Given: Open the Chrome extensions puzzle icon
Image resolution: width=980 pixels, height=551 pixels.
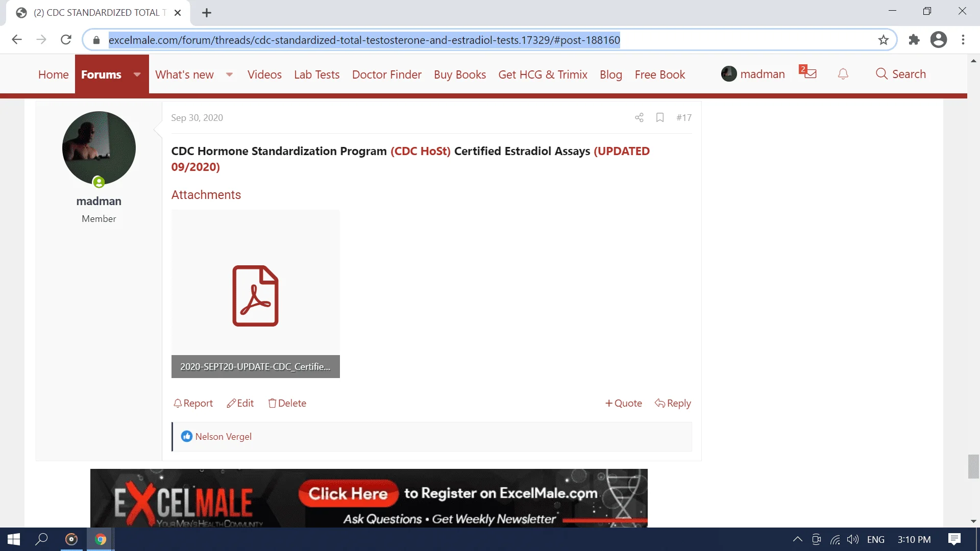Looking at the screenshot, I should [914, 40].
